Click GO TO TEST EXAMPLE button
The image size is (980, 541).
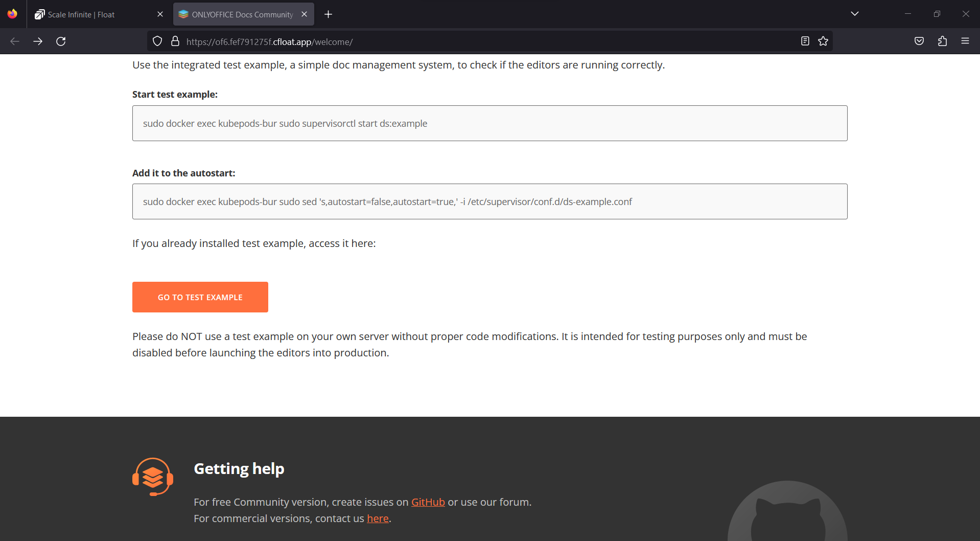(x=200, y=297)
